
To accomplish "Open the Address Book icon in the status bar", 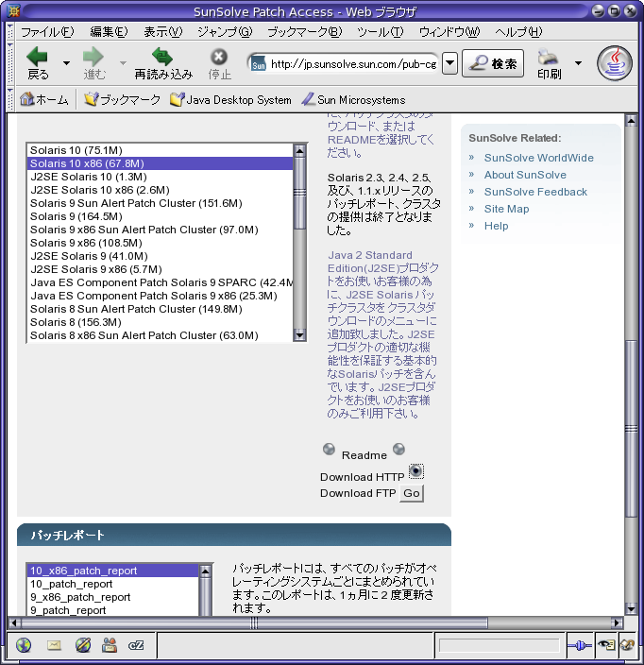I will (x=110, y=645).
